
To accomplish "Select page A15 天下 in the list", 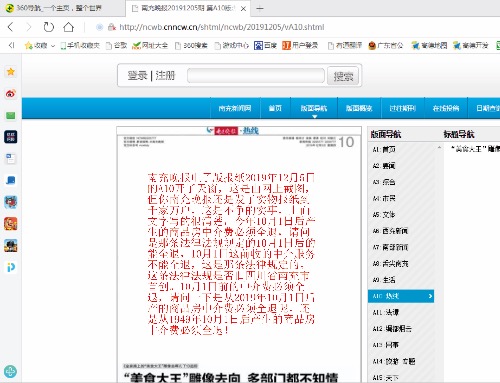I will click(x=401, y=377).
